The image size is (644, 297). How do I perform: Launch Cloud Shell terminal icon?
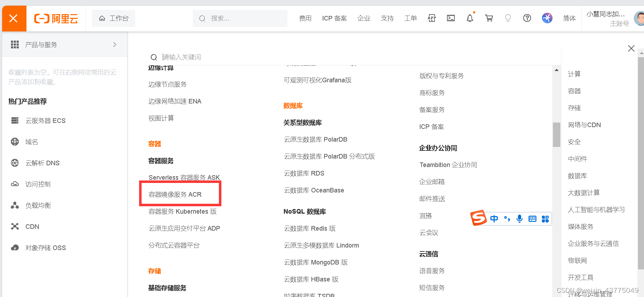(x=451, y=18)
